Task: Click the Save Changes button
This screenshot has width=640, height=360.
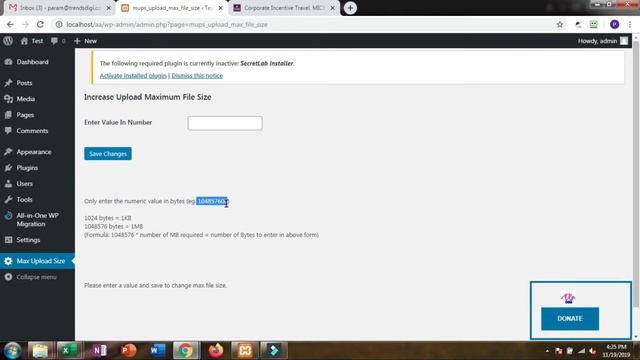Action: click(108, 153)
